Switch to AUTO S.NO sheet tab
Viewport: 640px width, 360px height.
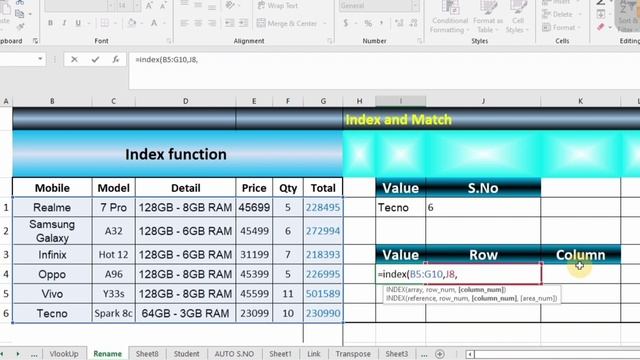234,353
